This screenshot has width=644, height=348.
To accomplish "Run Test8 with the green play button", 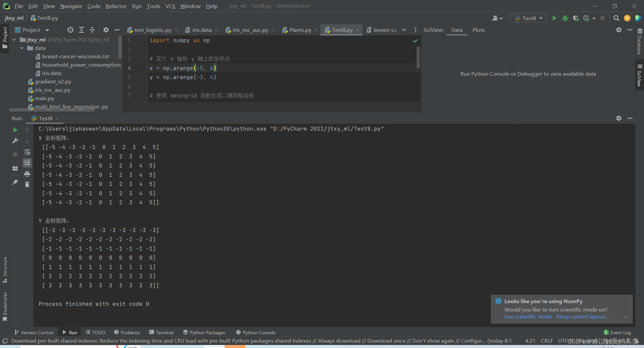I will click(554, 18).
